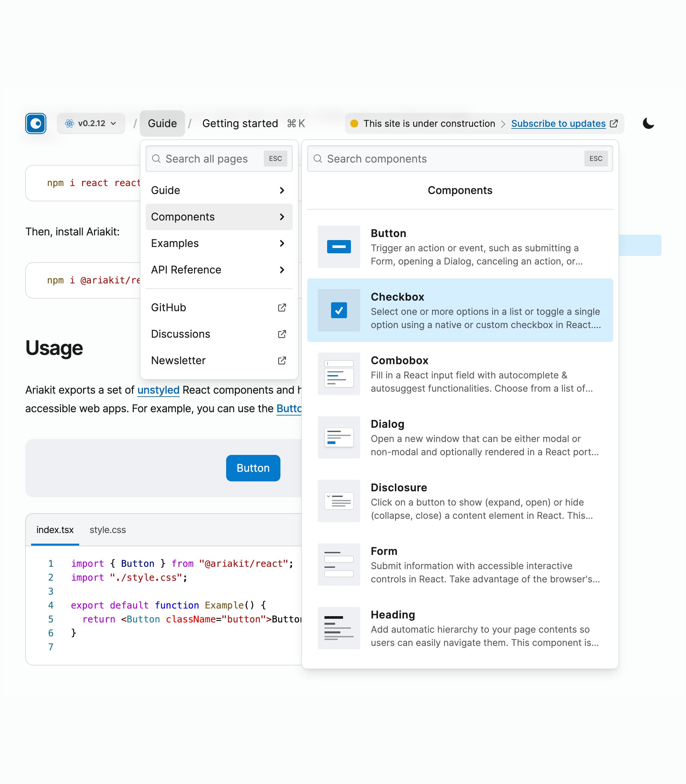Click external link icon next to Newsletter

282,360
